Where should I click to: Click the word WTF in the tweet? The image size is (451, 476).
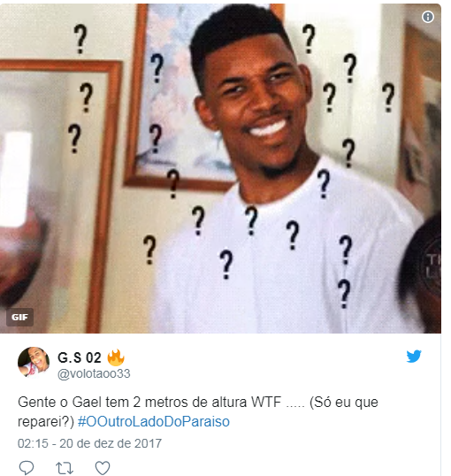(266, 403)
